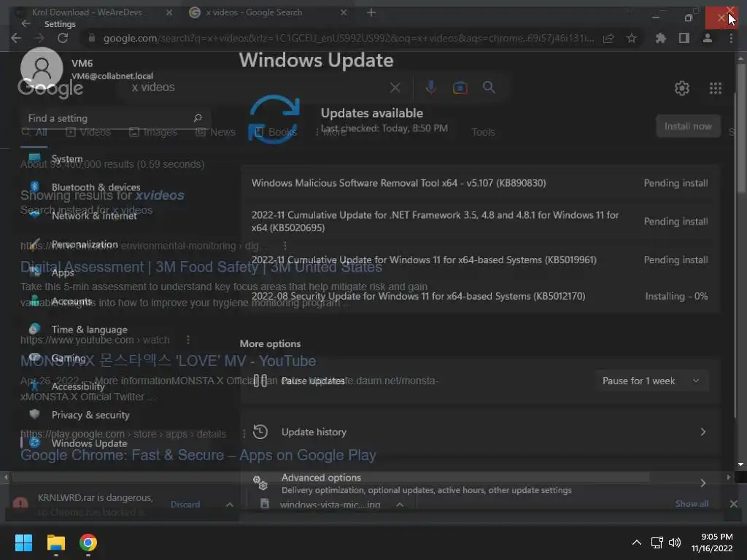Click the Pause updates pause icon
This screenshot has height=560, width=747.
tap(260, 381)
